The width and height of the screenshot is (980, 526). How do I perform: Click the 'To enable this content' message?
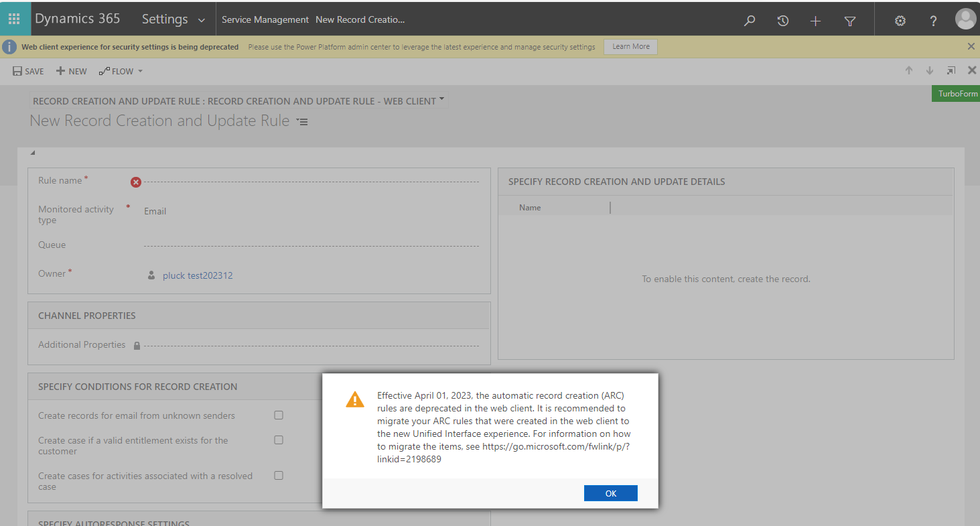(x=726, y=279)
